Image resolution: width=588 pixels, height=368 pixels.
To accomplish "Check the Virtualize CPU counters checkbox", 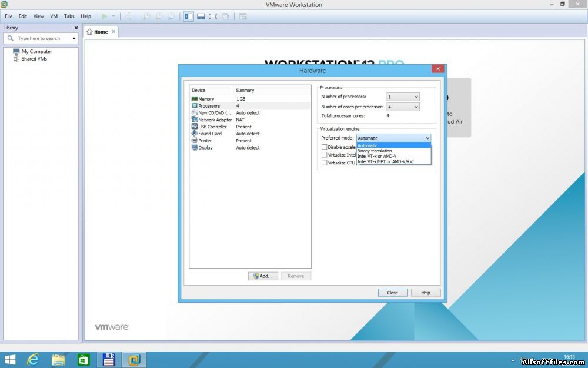I will point(324,163).
